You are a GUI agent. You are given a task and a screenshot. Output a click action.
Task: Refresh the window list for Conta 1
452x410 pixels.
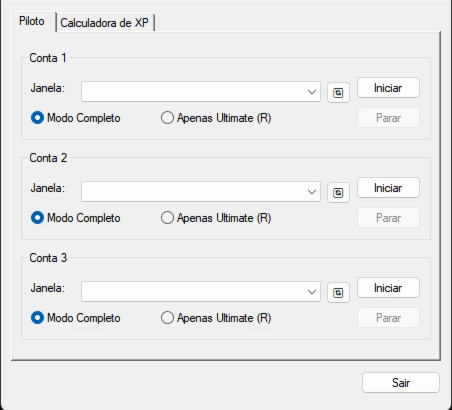pos(338,92)
